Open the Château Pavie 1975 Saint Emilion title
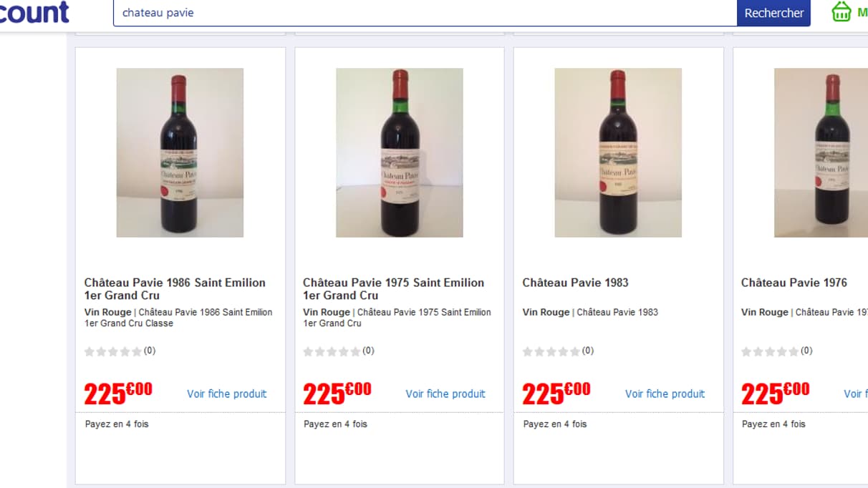This screenshot has width=868, height=488. tap(393, 289)
